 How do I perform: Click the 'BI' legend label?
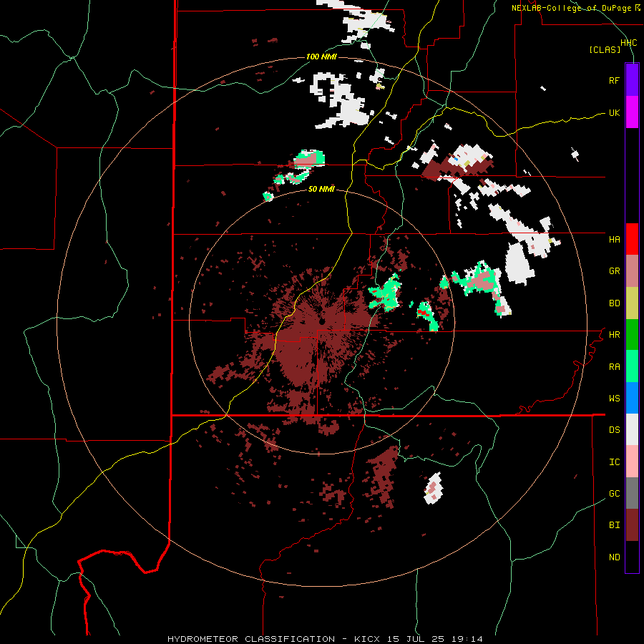tap(614, 525)
